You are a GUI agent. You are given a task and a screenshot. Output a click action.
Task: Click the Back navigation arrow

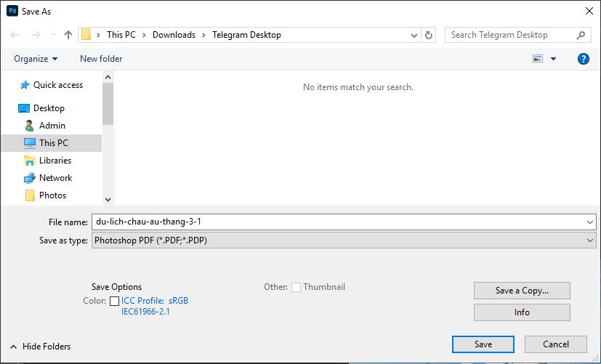[x=15, y=35]
